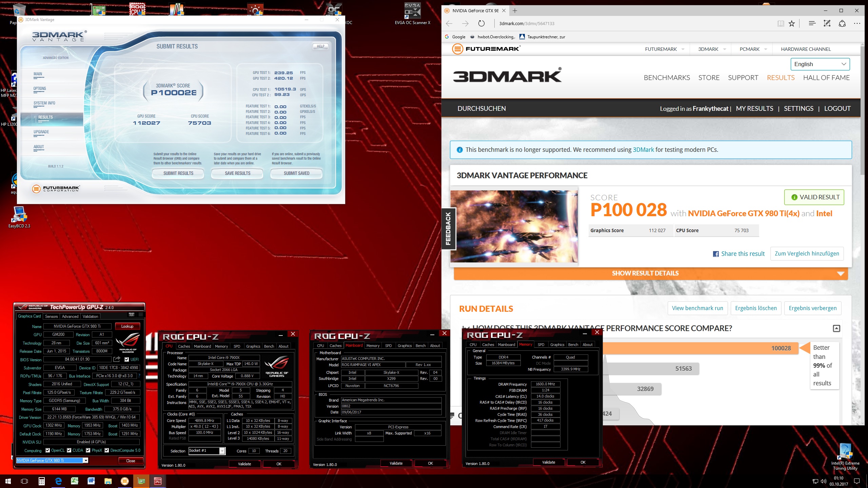Click the Edge share icon
The image size is (868, 488).
pos(842,23)
